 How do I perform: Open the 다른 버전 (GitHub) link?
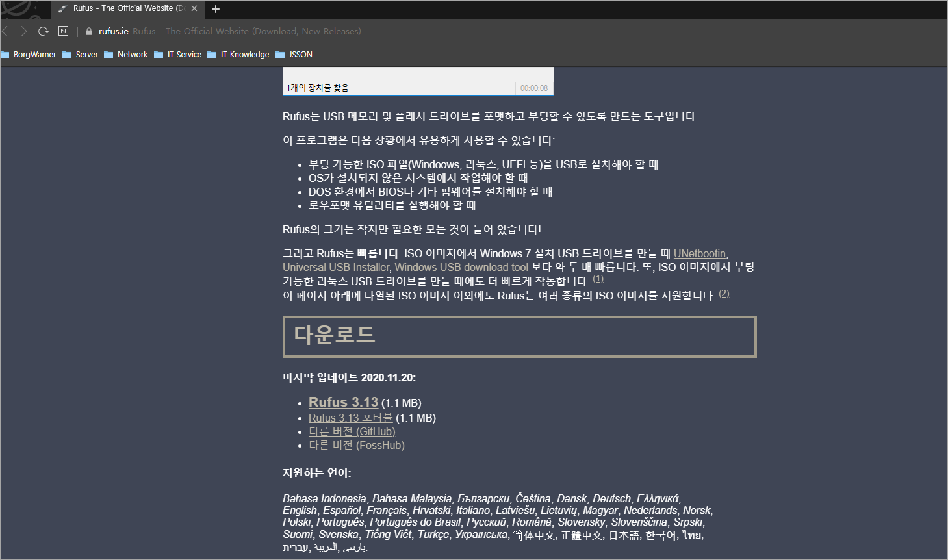(352, 431)
